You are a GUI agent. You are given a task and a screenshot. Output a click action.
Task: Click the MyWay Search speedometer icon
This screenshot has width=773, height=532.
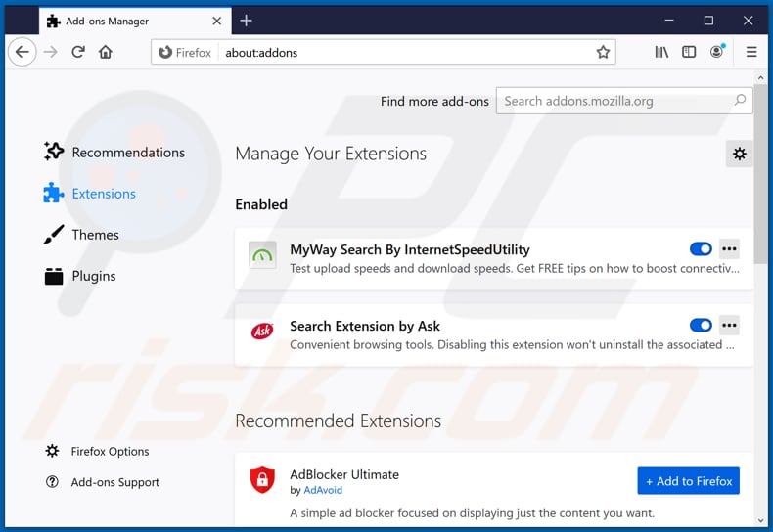262,254
